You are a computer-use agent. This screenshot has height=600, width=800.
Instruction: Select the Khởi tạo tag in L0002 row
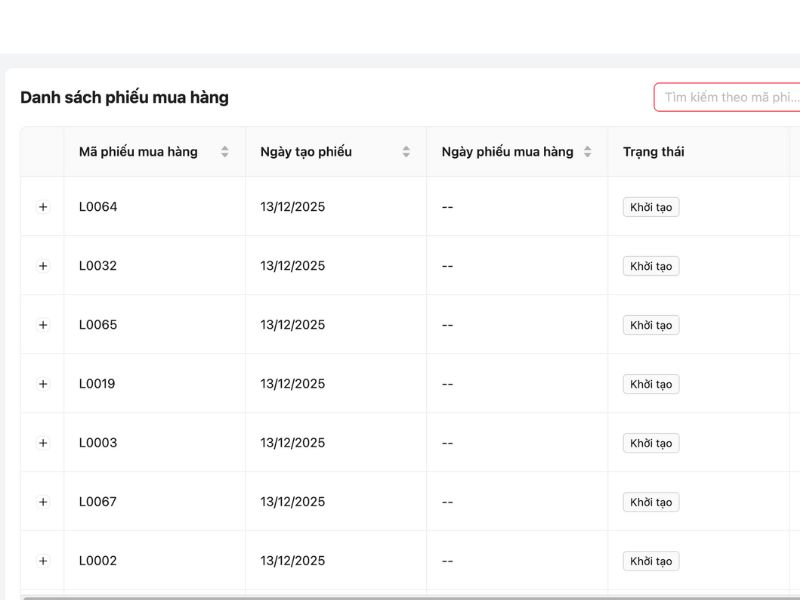[x=651, y=561]
